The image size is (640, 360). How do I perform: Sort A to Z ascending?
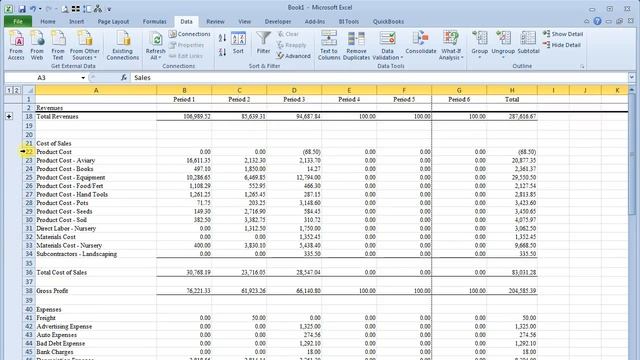click(x=222, y=38)
